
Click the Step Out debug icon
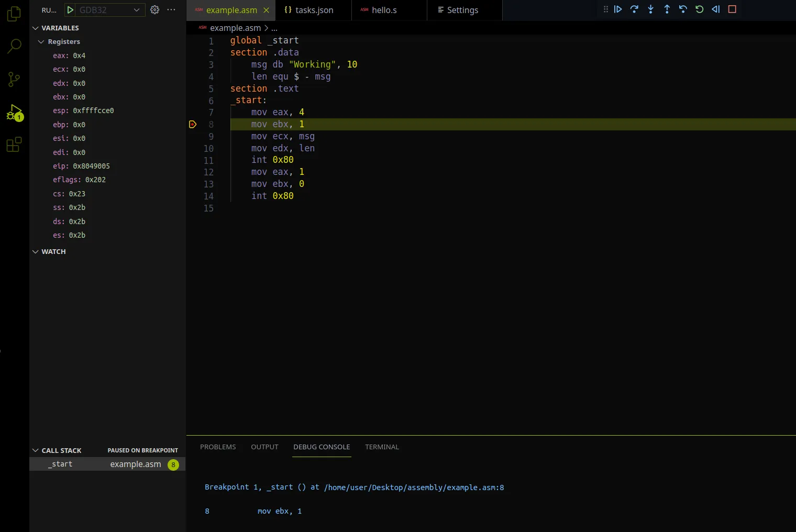(667, 9)
